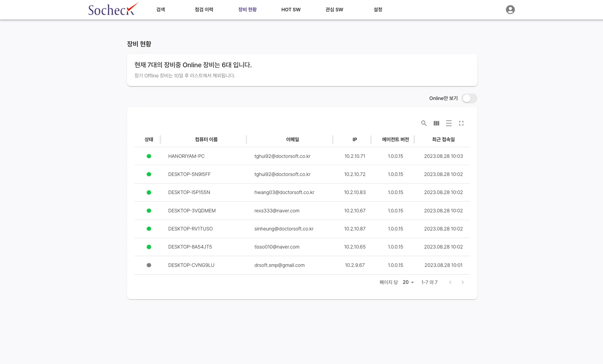Open the table search icon
Image resolution: width=603 pixels, height=364 pixels.
click(424, 123)
